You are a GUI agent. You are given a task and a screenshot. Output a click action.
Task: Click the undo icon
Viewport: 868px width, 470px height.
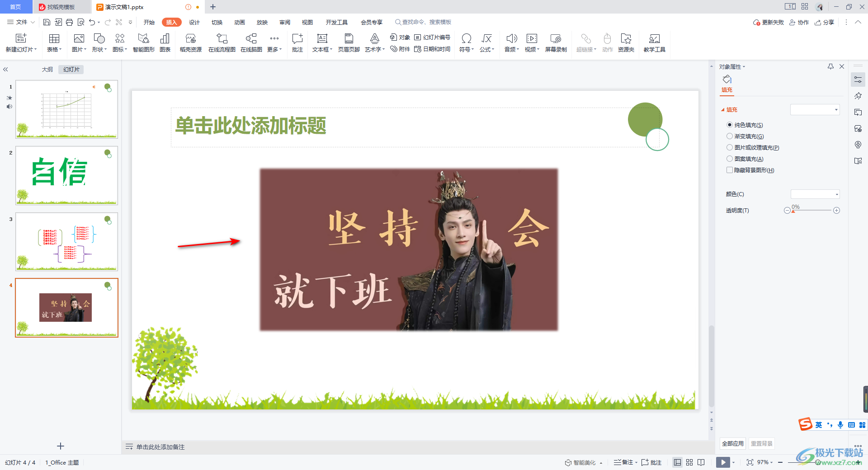[92, 22]
